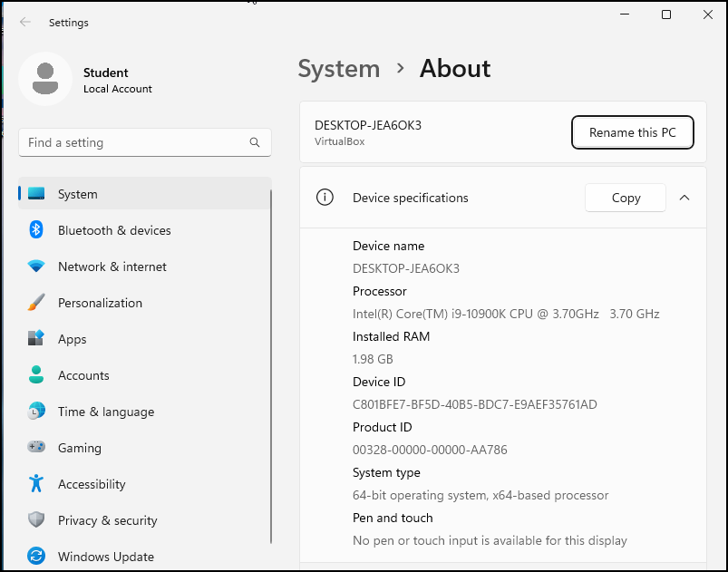Image resolution: width=728 pixels, height=572 pixels.
Task: Copy the device specifications
Action: coord(626,198)
